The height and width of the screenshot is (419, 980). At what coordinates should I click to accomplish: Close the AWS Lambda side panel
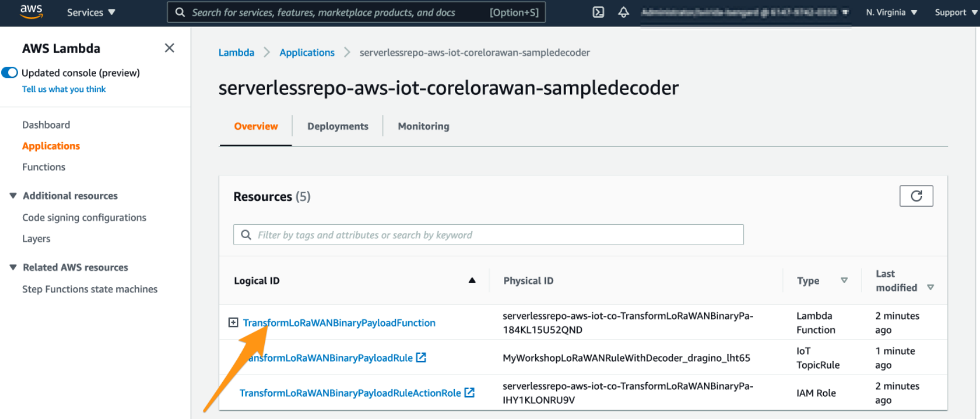click(x=170, y=48)
